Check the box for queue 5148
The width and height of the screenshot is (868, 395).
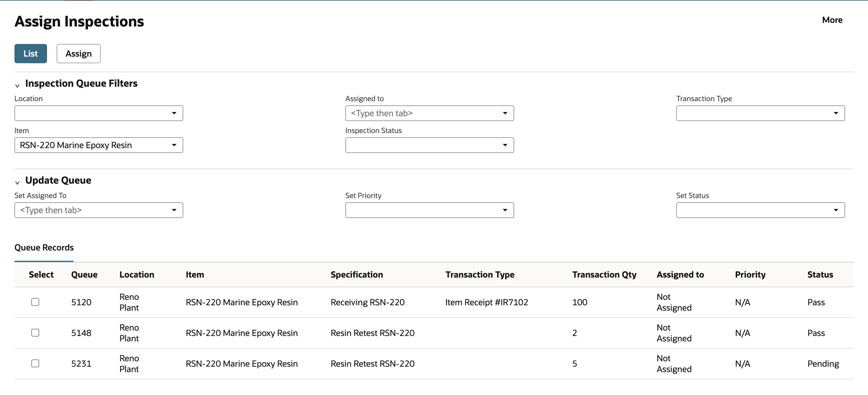click(x=35, y=332)
